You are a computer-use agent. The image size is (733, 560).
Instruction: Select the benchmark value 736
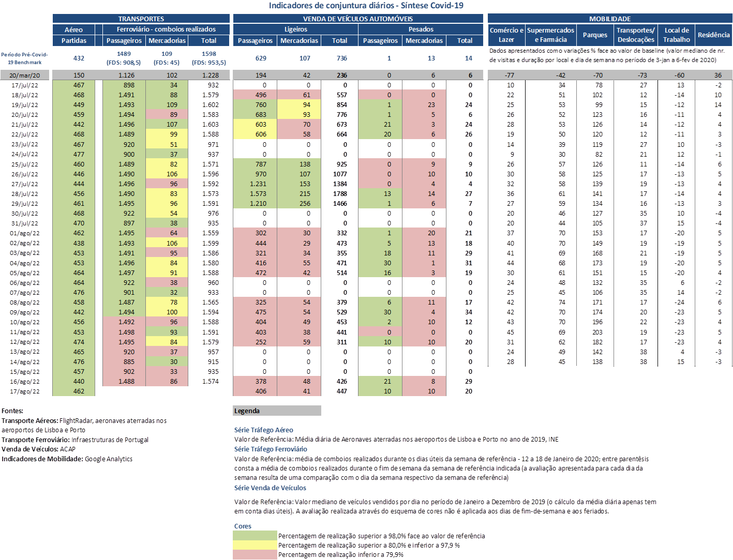(341, 58)
